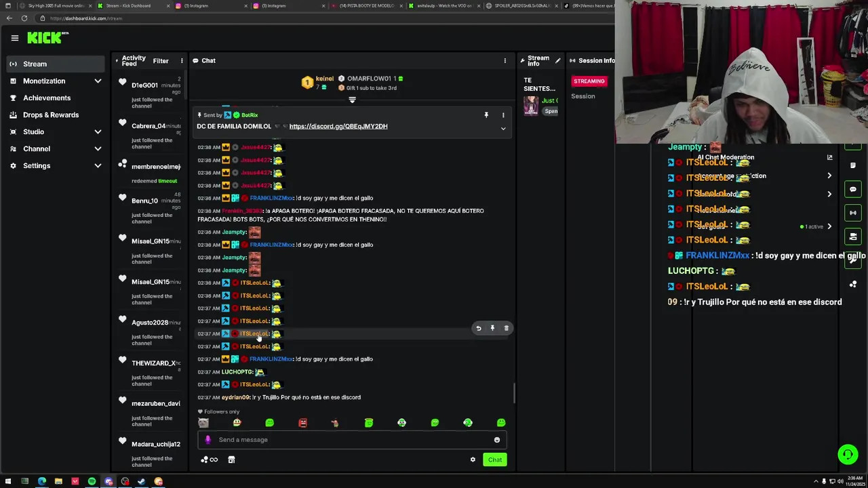Insert the green headset emote
868x488 pixels.
pos(468,423)
